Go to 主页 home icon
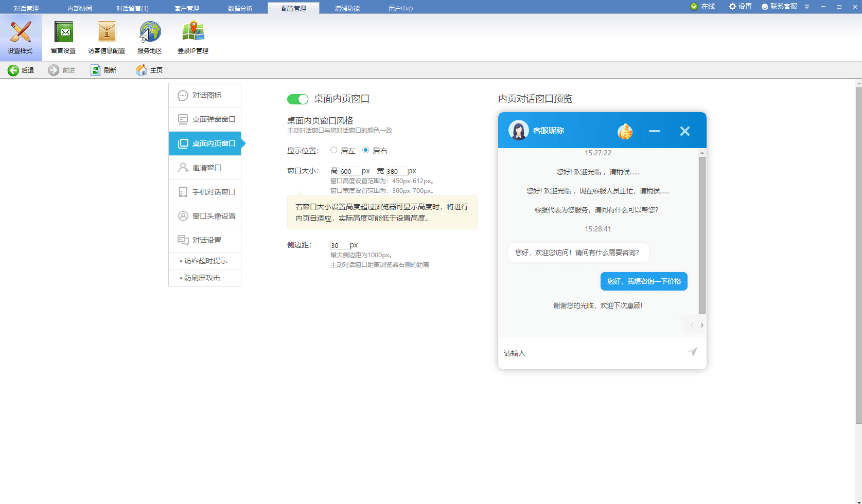This screenshot has height=504, width=862. (x=142, y=70)
